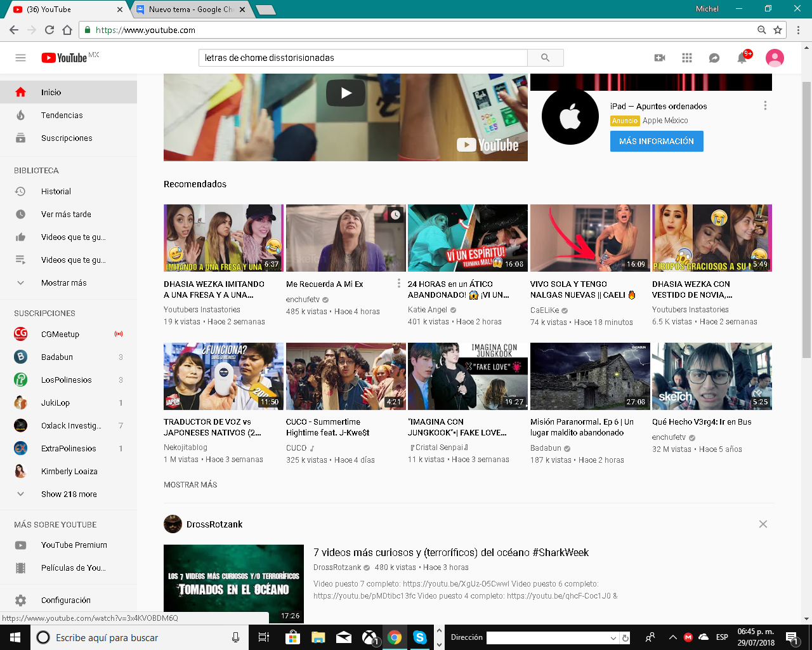This screenshot has height=650, width=812.
Task: Open the Apple ad channel logo
Action: [x=570, y=117]
